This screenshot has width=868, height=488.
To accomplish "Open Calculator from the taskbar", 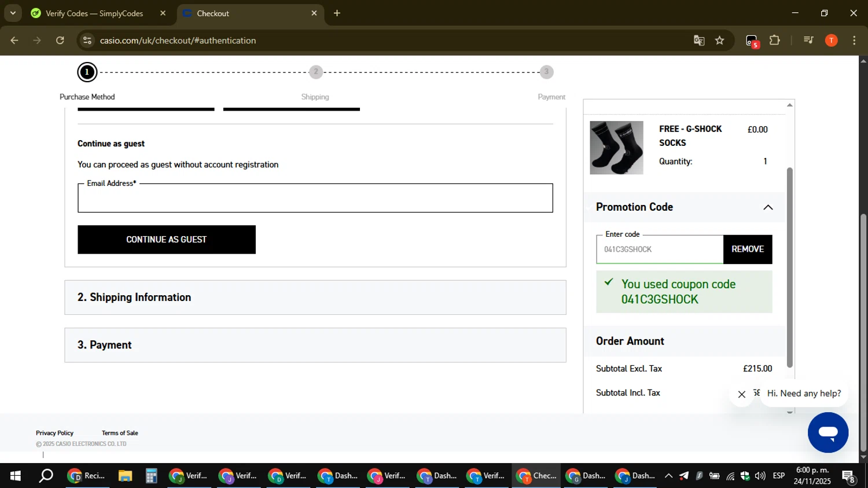I will pyautogui.click(x=151, y=476).
